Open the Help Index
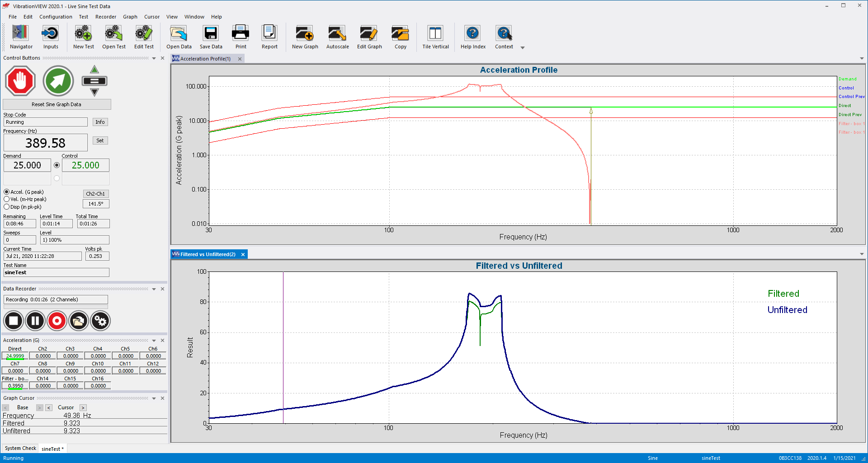Viewport: 868px width, 463px height. 473,37
